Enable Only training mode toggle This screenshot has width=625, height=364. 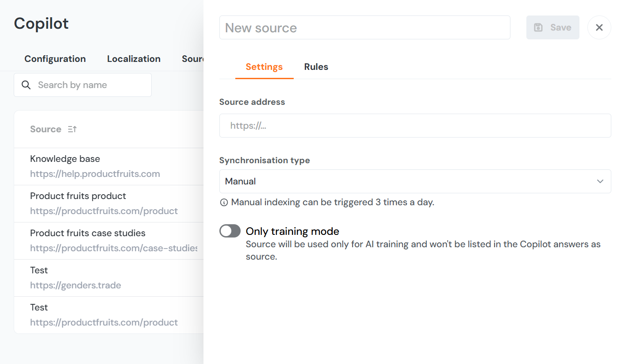pyautogui.click(x=230, y=231)
